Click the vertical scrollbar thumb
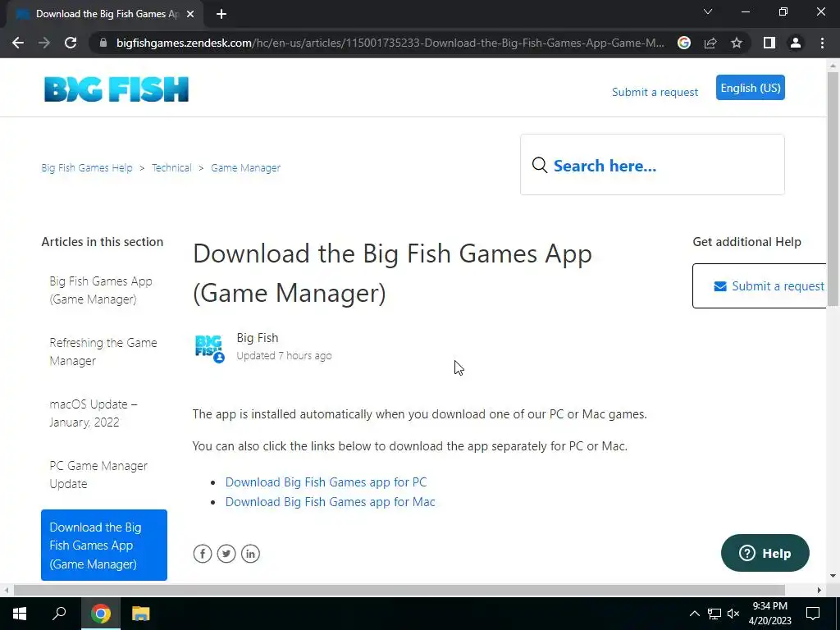The width and height of the screenshot is (840, 630). [x=833, y=189]
